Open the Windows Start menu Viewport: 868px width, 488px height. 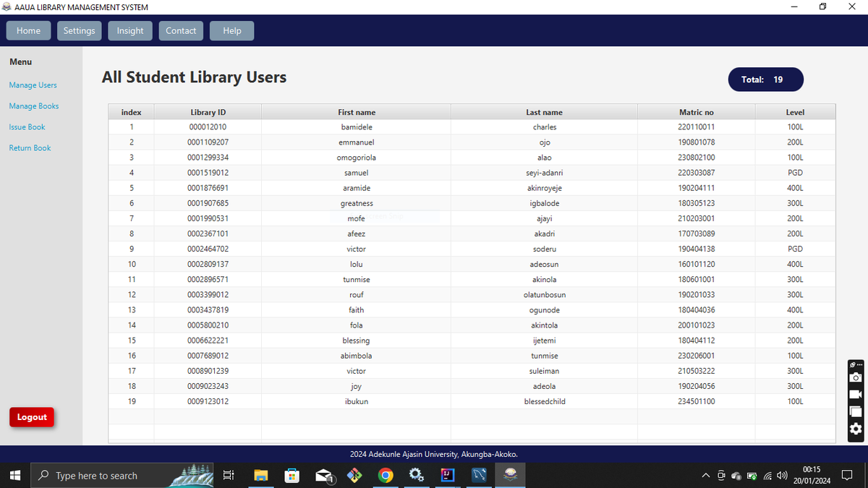14,475
